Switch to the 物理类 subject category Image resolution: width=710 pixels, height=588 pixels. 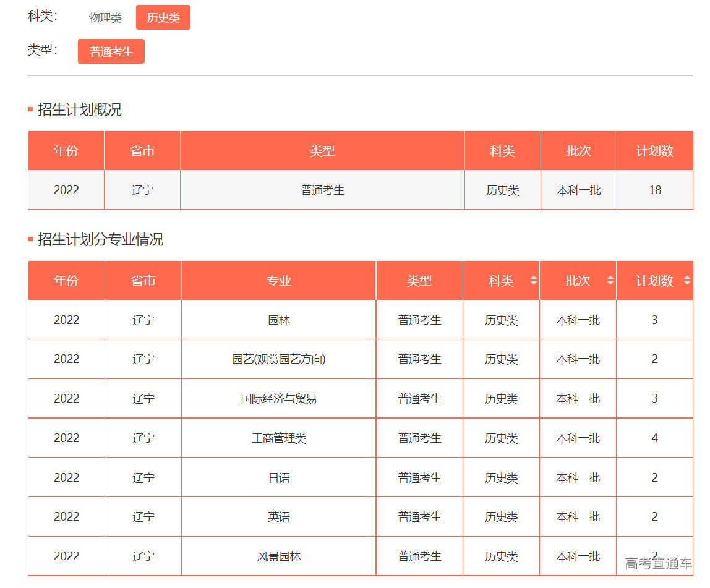(105, 18)
